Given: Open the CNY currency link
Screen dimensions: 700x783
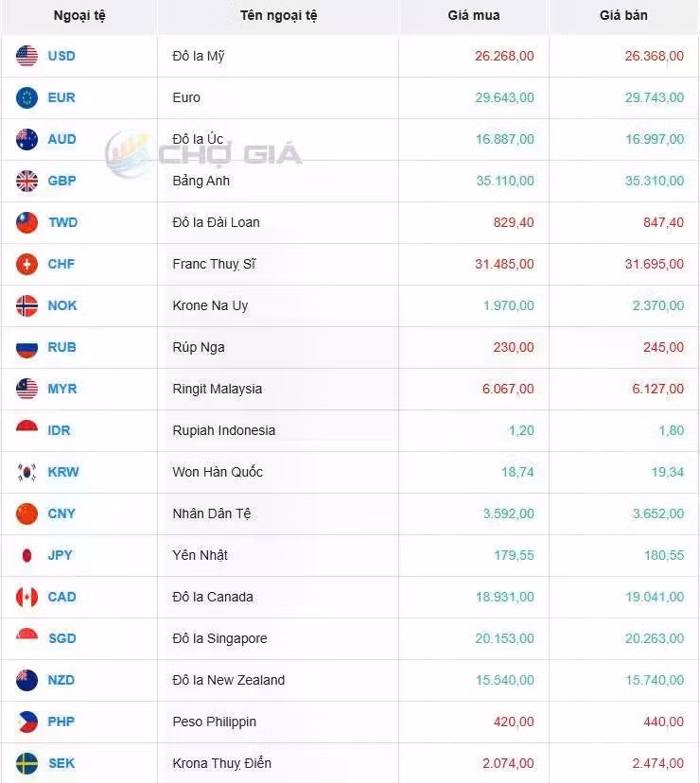Looking at the screenshot, I should (61, 513).
